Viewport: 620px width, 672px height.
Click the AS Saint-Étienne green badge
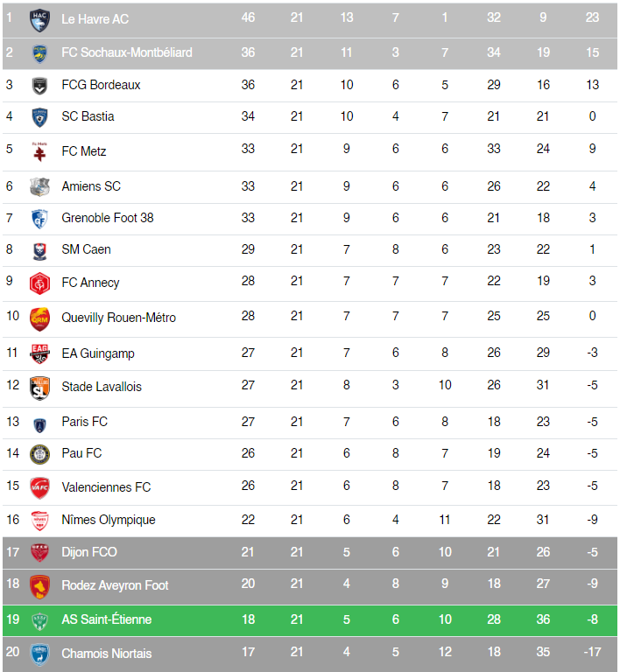click(x=39, y=621)
